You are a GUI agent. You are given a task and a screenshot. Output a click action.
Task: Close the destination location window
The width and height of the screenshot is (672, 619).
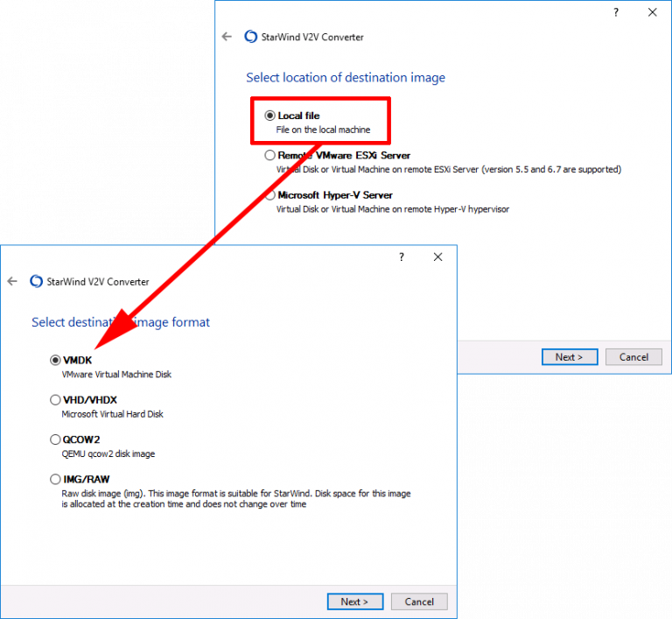[x=652, y=12]
